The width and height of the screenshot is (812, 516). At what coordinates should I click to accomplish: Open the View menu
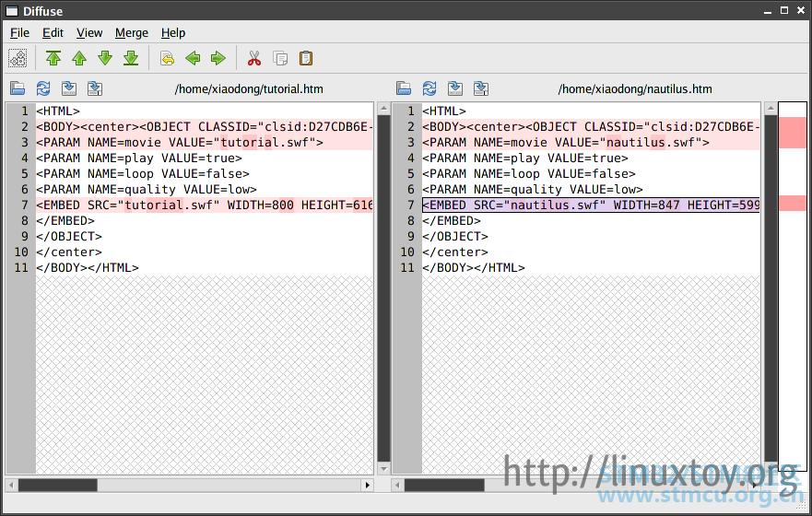[x=89, y=32]
